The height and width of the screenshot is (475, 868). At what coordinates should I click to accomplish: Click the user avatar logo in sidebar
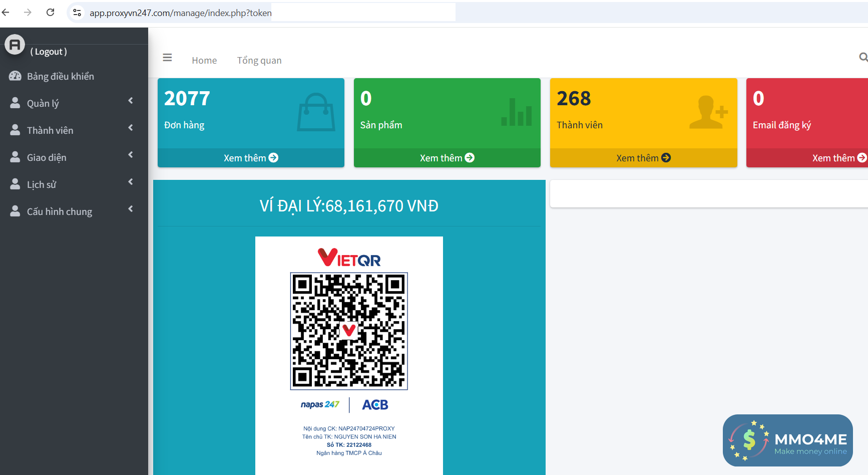[15, 45]
